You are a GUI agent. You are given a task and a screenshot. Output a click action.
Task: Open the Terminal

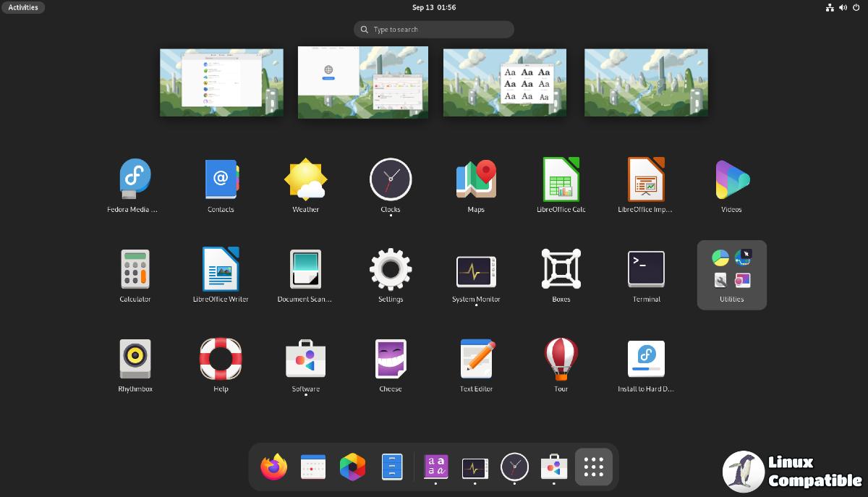(x=646, y=268)
